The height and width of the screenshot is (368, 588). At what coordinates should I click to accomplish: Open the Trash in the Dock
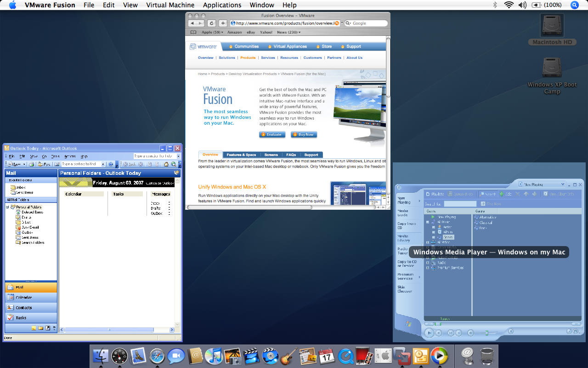(x=487, y=356)
